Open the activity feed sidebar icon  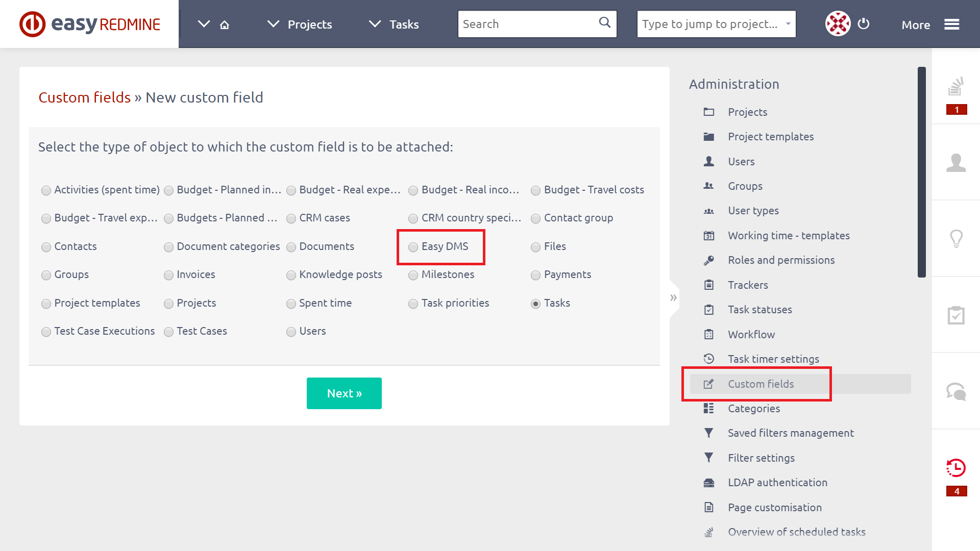click(x=956, y=86)
